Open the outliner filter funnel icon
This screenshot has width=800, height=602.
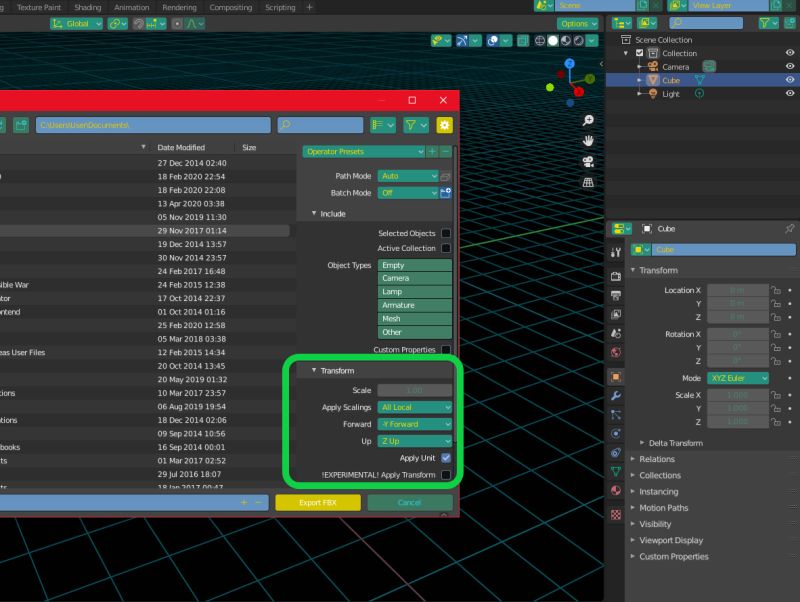pyautogui.click(x=764, y=22)
